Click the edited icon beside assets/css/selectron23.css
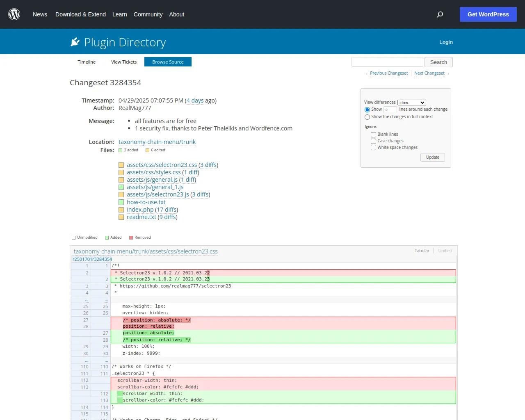Image resolution: width=525 pixels, height=420 pixels. pyautogui.click(x=121, y=165)
